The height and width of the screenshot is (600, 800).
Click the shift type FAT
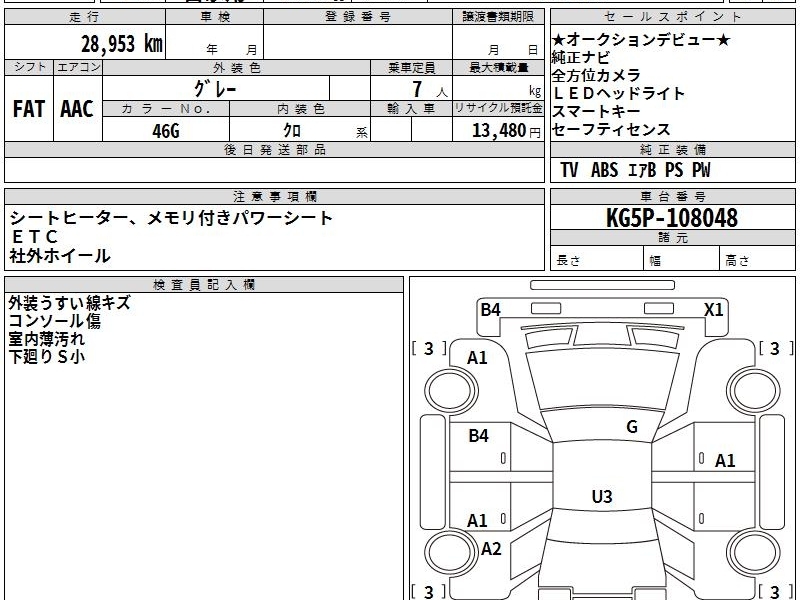click(29, 109)
